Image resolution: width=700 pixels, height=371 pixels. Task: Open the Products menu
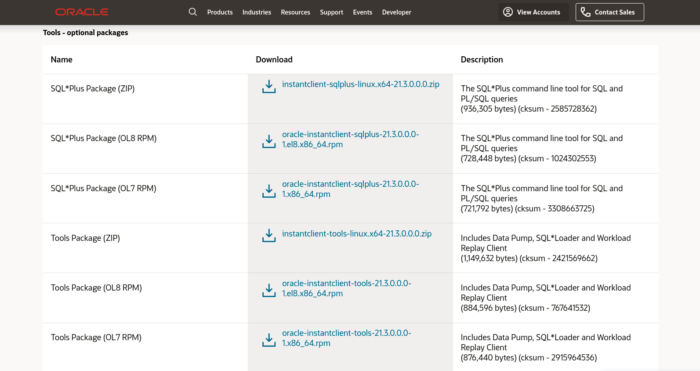[x=220, y=13]
